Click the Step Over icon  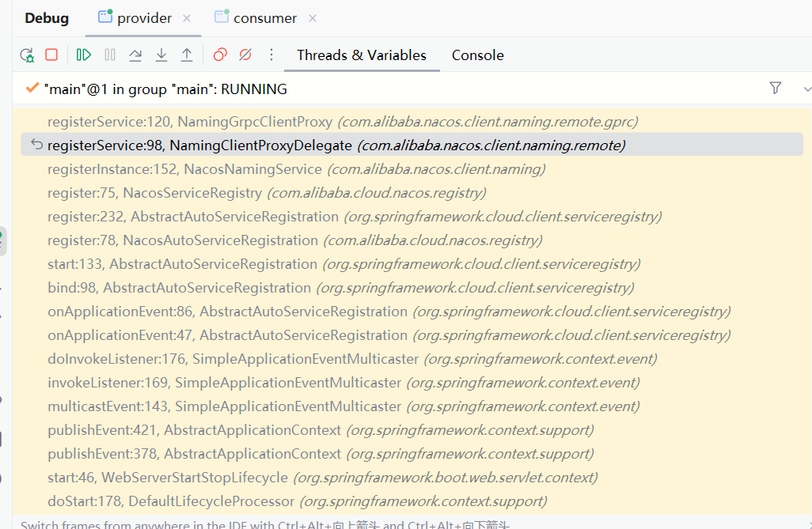pyautogui.click(x=135, y=55)
